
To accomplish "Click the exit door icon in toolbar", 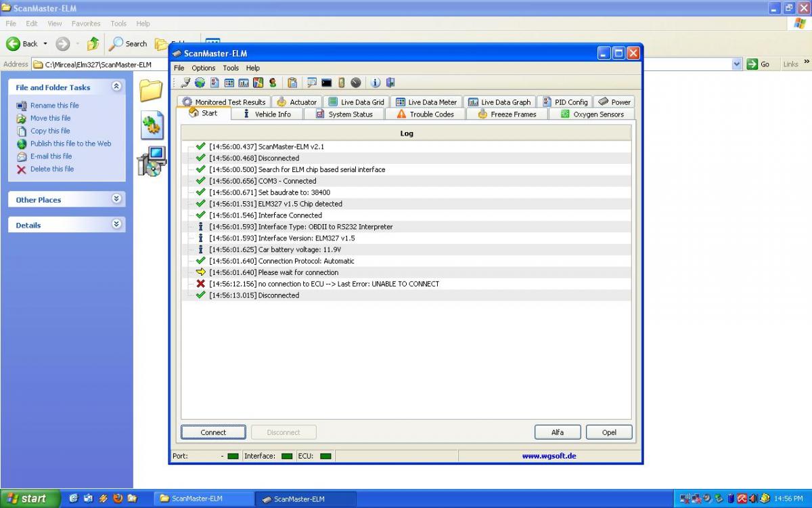I will (390, 83).
